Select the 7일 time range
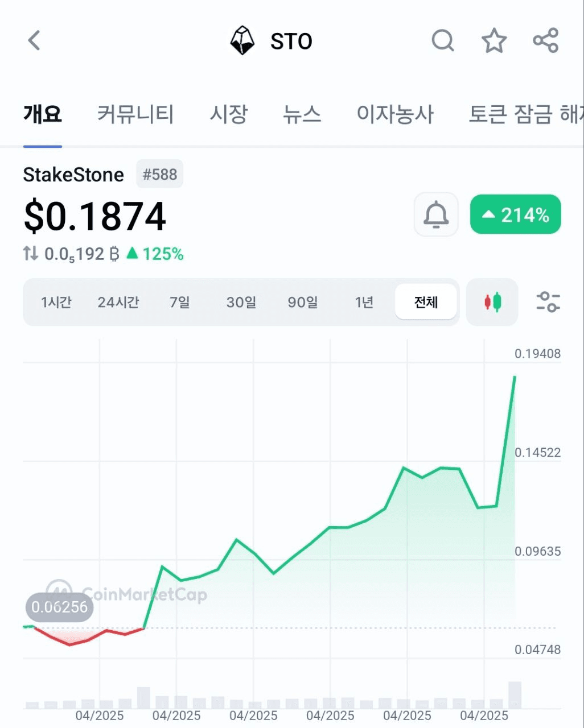This screenshot has height=728, width=584. click(180, 302)
